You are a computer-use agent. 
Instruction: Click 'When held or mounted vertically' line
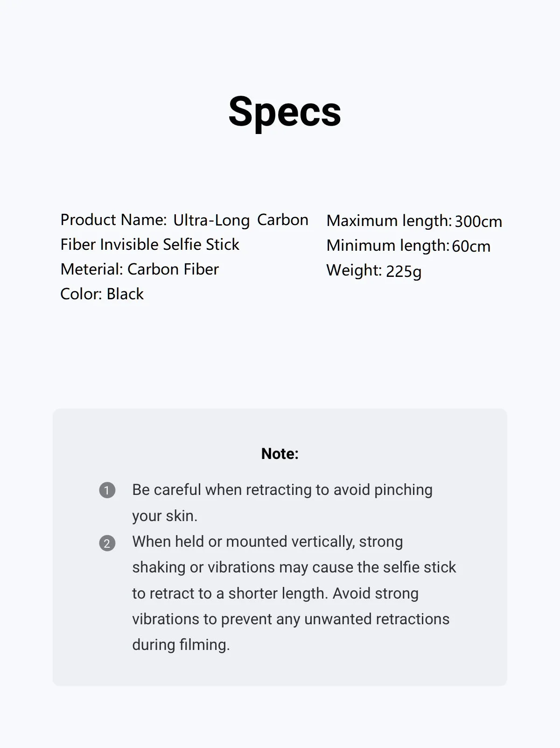pos(267,542)
